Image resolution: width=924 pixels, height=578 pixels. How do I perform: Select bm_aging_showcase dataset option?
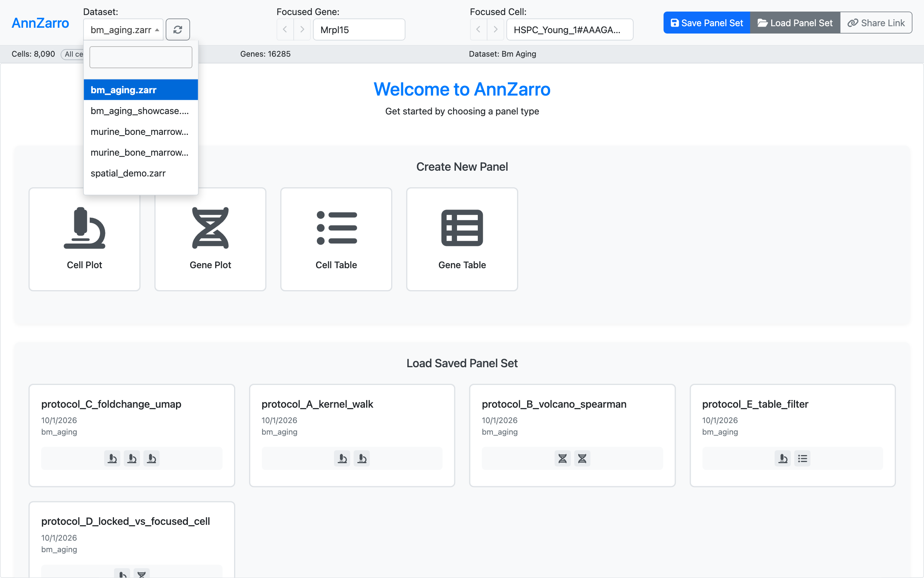click(x=141, y=111)
